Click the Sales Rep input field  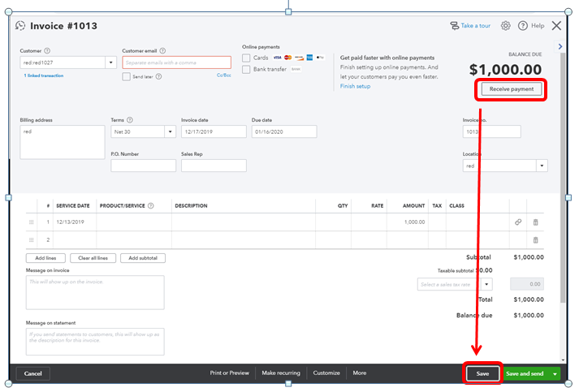pos(214,166)
